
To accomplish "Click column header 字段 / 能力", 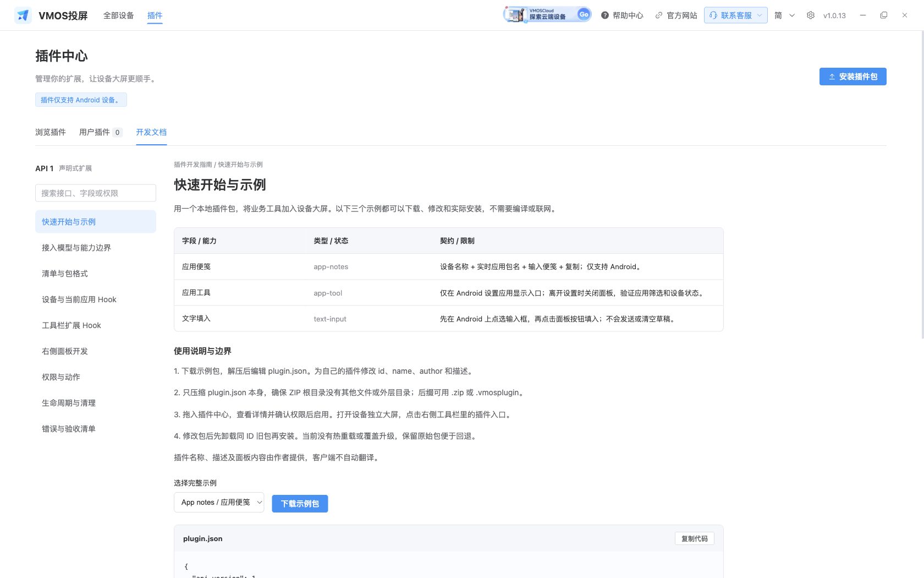I will coord(199,241).
